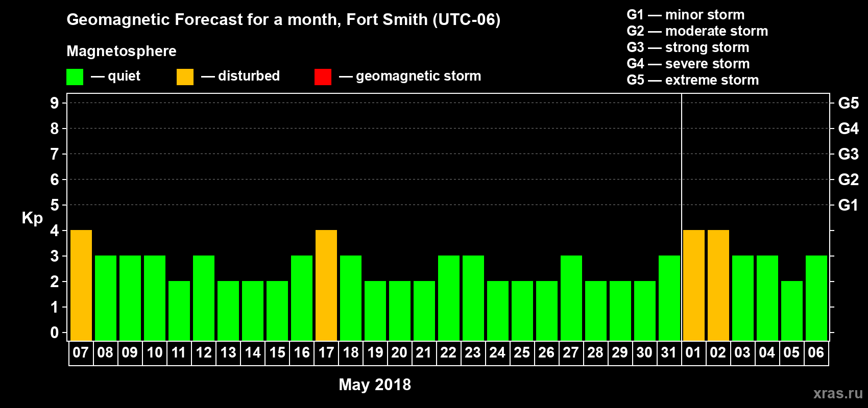Click the date label 17
Image resolution: width=868 pixels, height=408 pixels.
pyautogui.click(x=326, y=353)
